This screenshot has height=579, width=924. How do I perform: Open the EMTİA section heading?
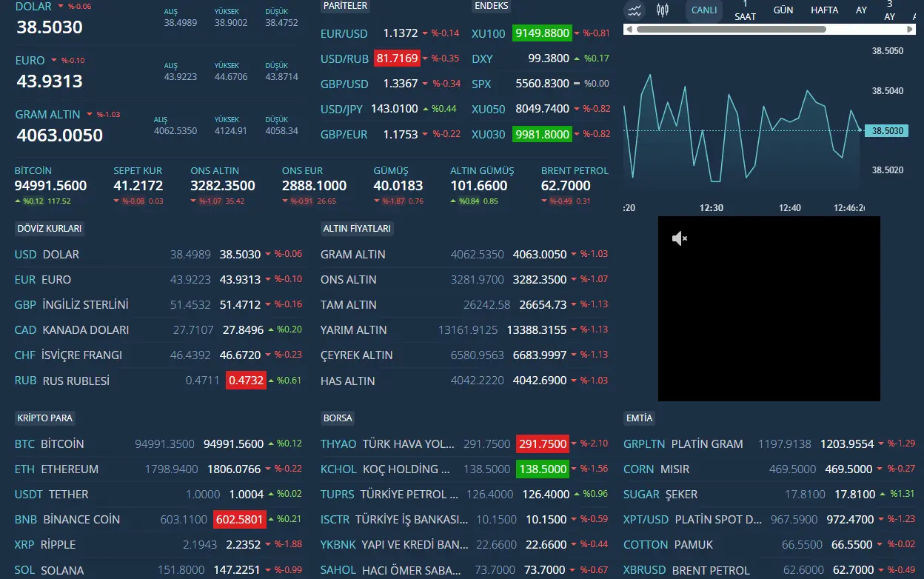click(639, 418)
